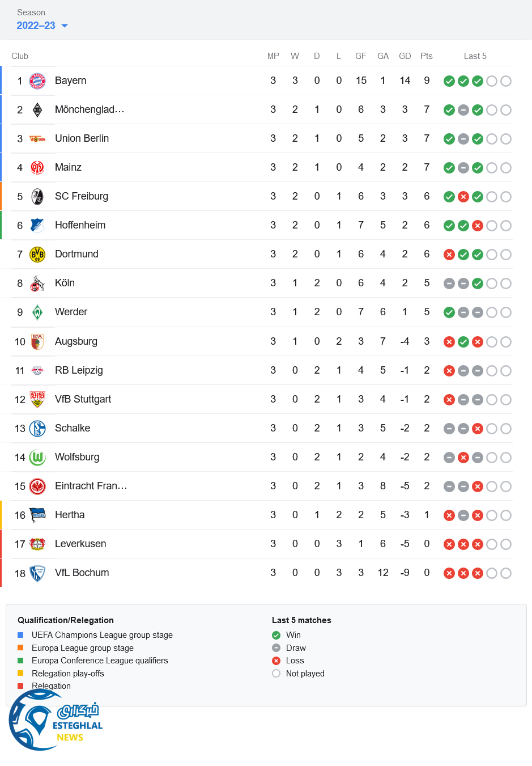Viewport: 532px width, 766px height.
Task: Click the Mainz red crest icon
Action: click(37, 167)
